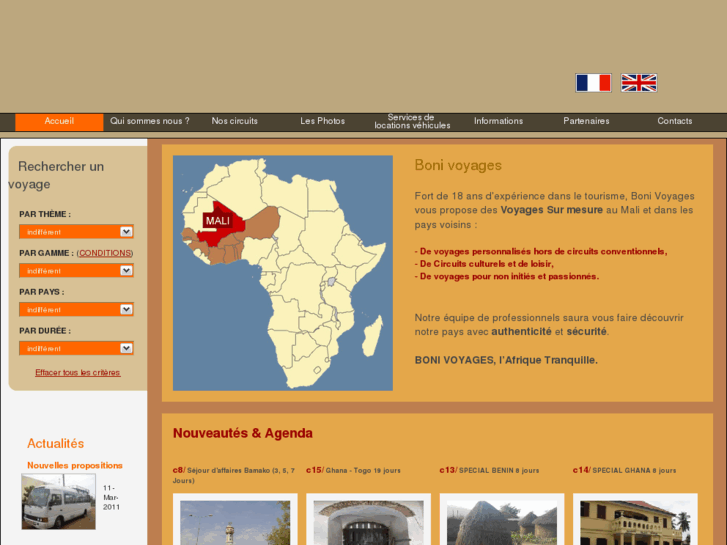The height and width of the screenshot is (545, 727).
Task: Expand the PAR DURÉE dropdown
Action: [x=77, y=349]
